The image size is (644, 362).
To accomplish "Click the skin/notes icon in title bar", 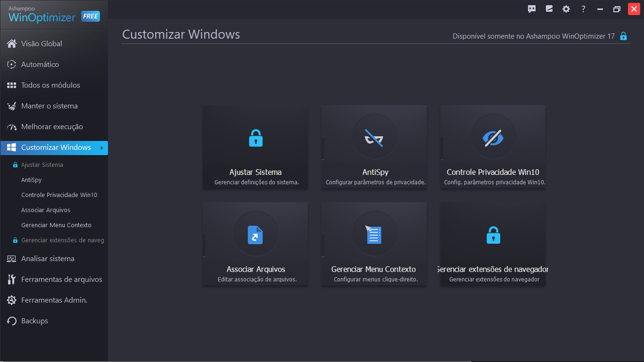I will 549,9.
